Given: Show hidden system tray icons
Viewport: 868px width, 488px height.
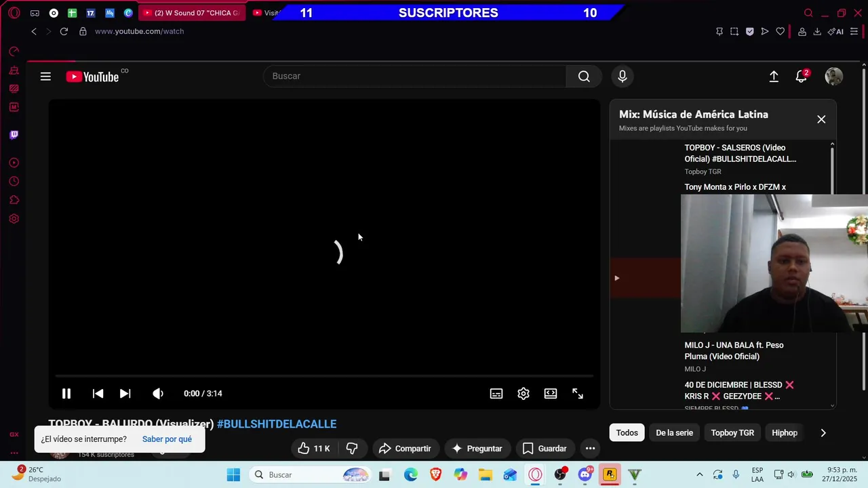Looking at the screenshot, I should coord(700,475).
